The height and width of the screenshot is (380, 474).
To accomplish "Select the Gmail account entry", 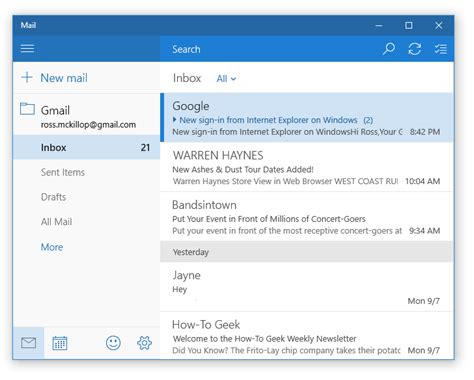I will tap(87, 115).
